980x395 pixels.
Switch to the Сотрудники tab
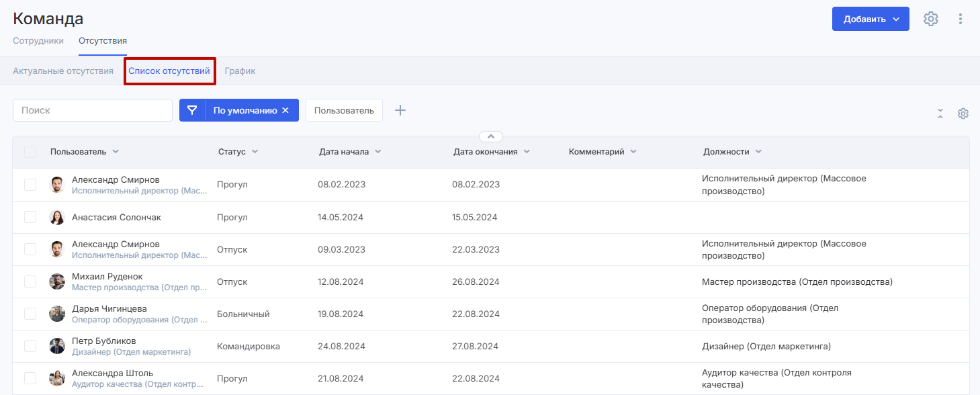click(38, 41)
